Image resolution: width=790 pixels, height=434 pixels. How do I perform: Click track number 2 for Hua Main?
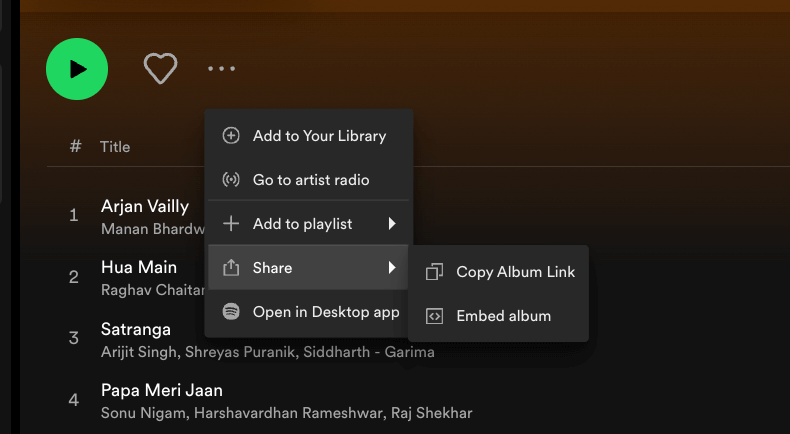[x=74, y=277]
